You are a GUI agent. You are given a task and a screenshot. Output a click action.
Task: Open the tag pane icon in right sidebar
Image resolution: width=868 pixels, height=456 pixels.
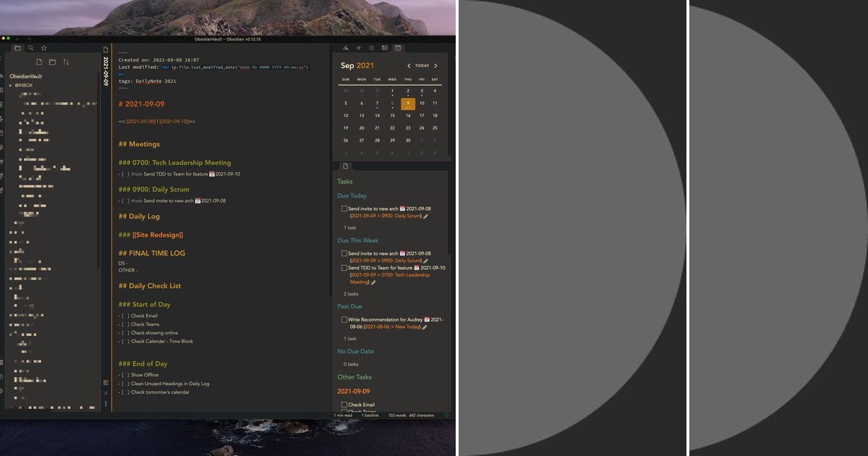click(359, 48)
